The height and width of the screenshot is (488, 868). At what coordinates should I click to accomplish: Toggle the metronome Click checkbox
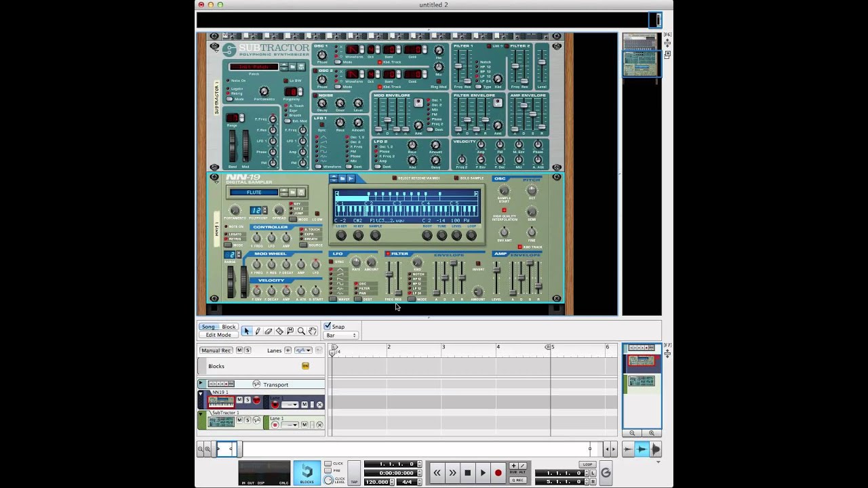point(328,464)
